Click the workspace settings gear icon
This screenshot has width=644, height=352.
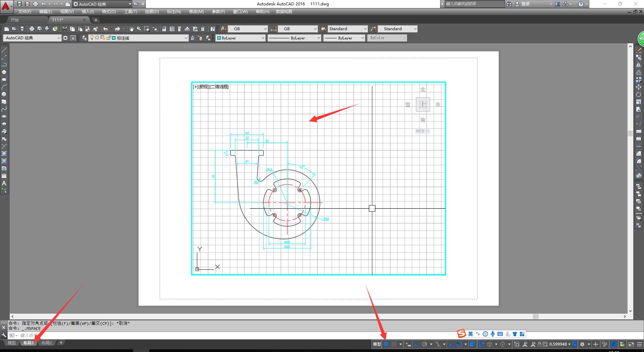pyautogui.click(x=65, y=38)
